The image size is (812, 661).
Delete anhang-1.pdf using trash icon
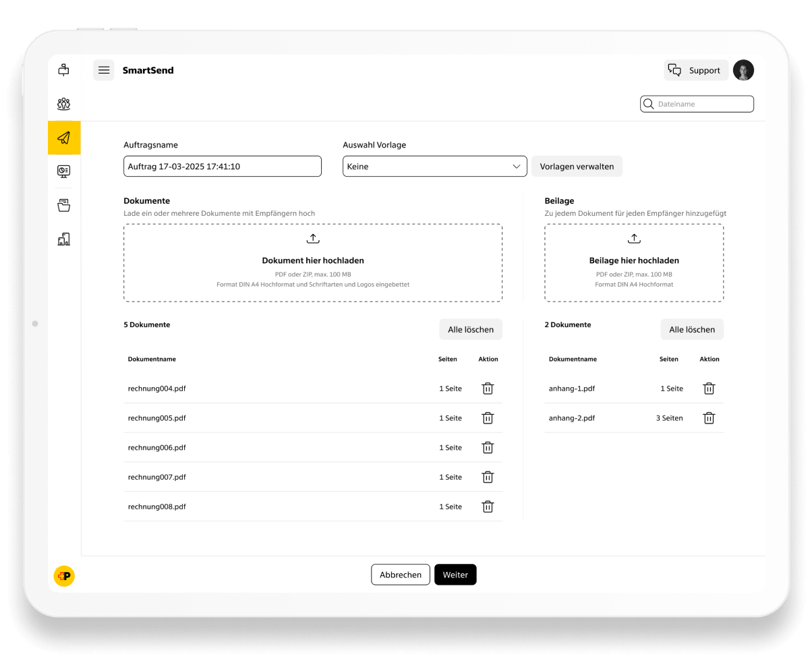pos(709,389)
